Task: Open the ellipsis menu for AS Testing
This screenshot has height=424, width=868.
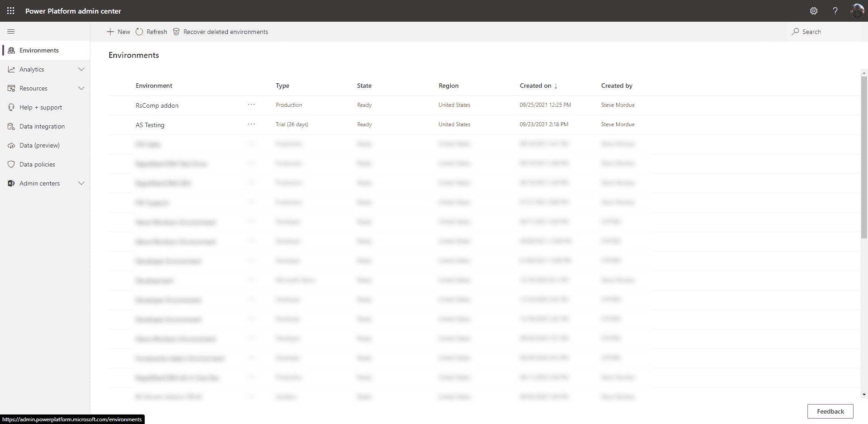Action: coord(252,124)
